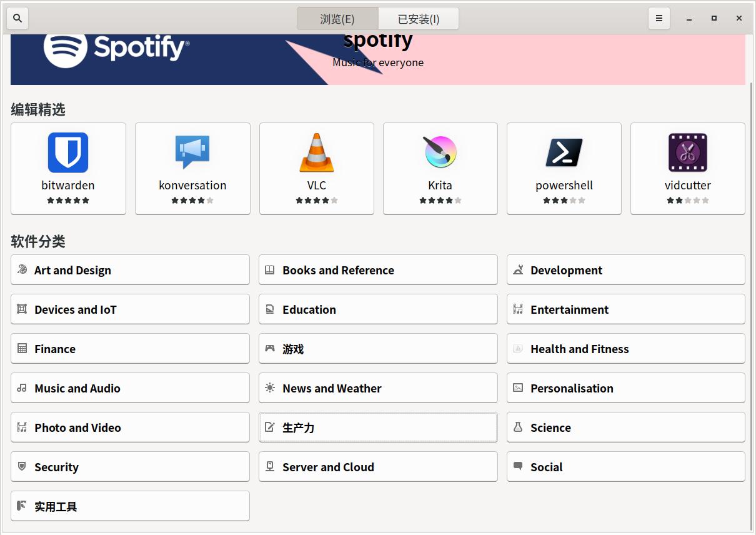Open the Development category

[626, 270]
